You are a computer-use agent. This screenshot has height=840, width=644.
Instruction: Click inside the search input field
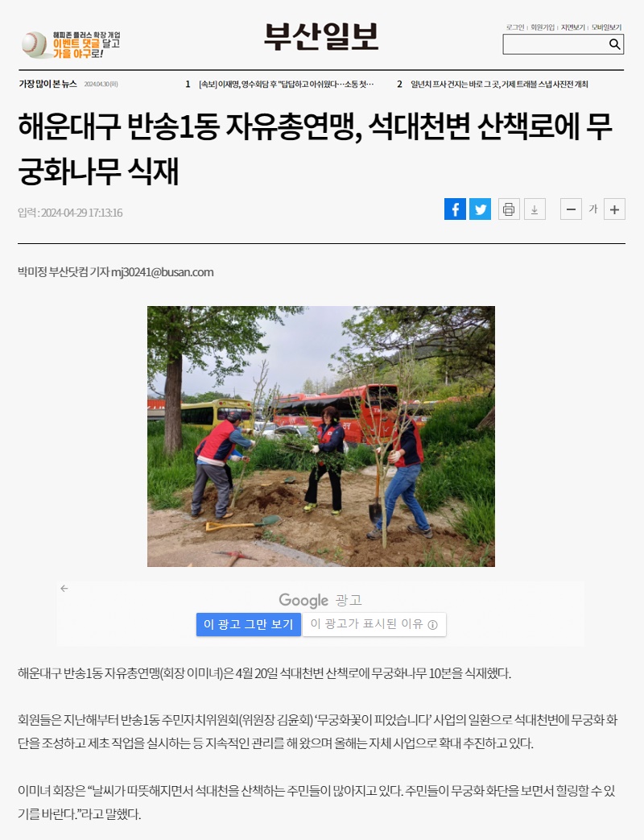pos(555,44)
